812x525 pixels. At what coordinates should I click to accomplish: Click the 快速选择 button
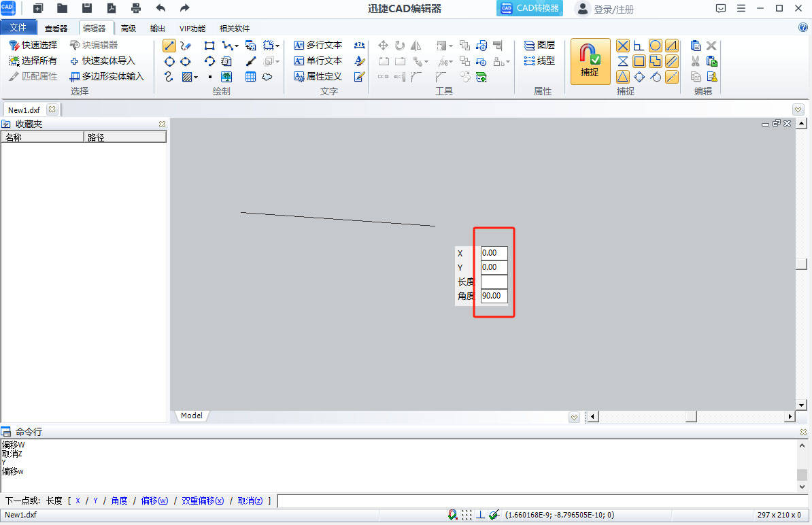coord(33,45)
